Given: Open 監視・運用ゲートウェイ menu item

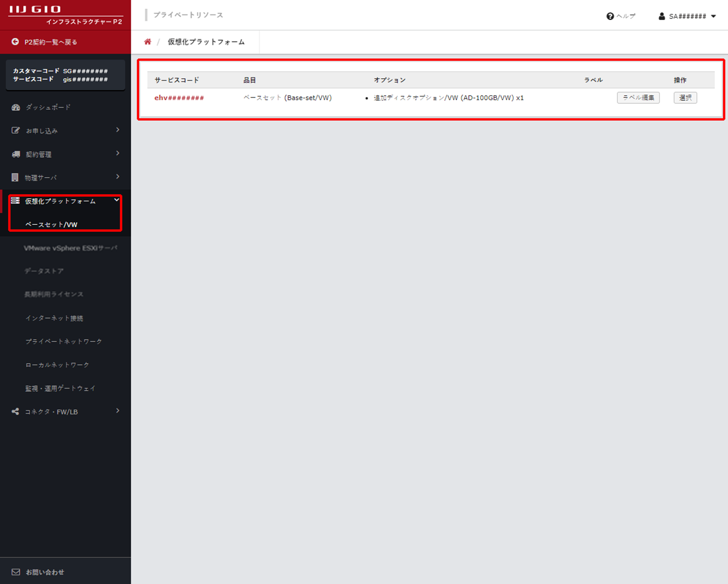Looking at the screenshot, I should (x=60, y=388).
